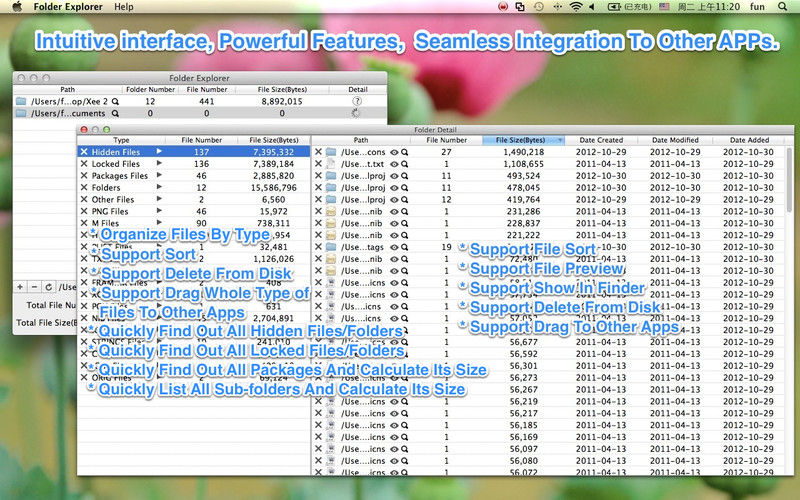Click the magnifier icon on the /Use…t.txt row
This screenshot has height=500, width=800.
pyautogui.click(x=405, y=164)
